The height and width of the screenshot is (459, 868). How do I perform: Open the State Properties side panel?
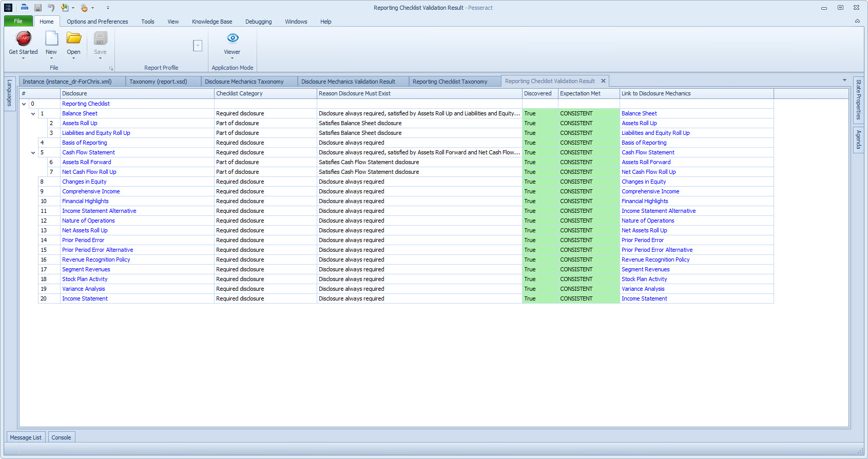(x=858, y=99)
